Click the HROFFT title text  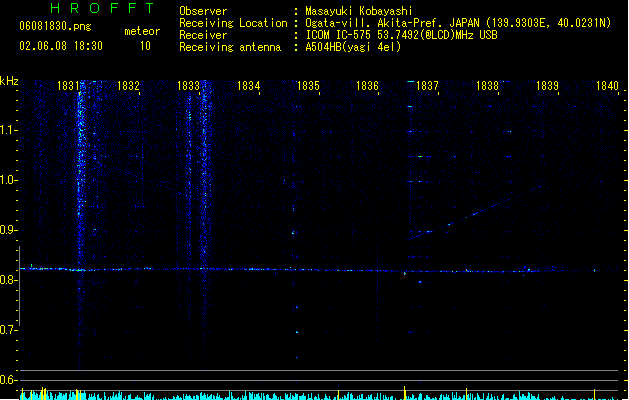[x=103, y=8]
